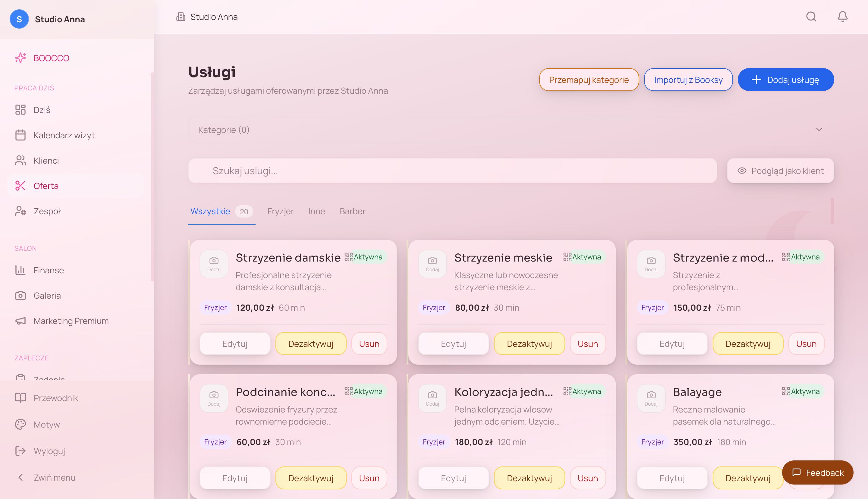Add photo to Strzyzenie z mod... card
This screenshot has height=499, width=868.
651,264
